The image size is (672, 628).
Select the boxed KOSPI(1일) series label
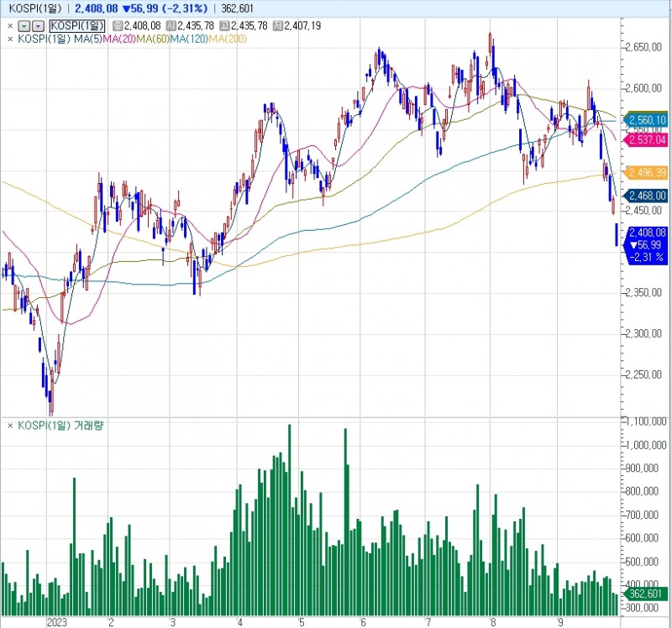click(76, 26)
